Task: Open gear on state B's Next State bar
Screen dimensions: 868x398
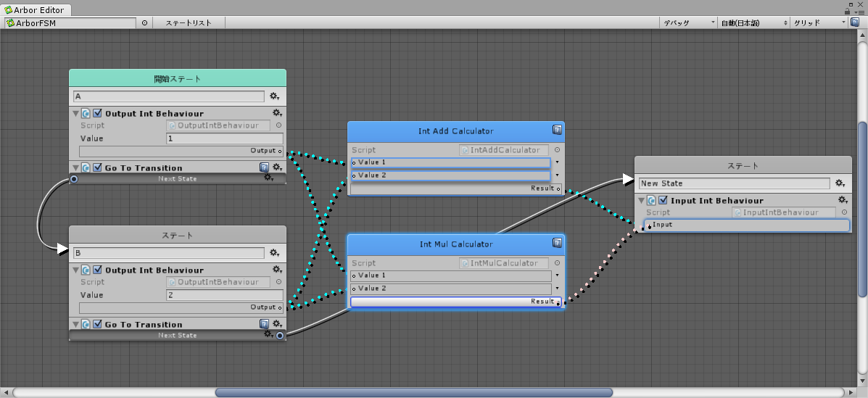Action: click(269, 335)
